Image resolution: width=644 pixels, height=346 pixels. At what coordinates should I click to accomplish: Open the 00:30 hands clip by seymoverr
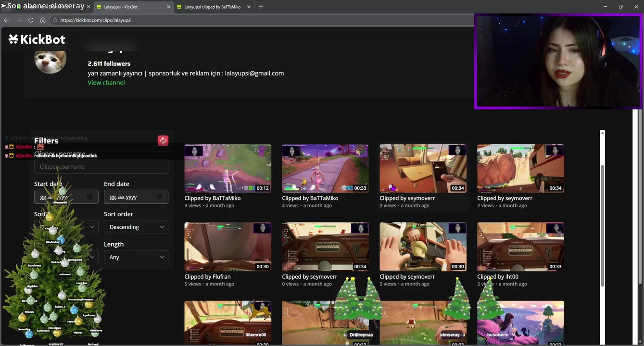(423, 247)
